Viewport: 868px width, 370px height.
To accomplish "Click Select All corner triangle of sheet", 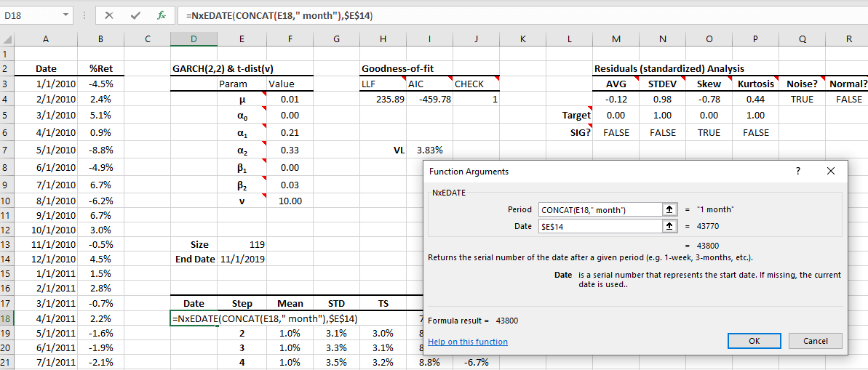I will click(x=8, y=39).
